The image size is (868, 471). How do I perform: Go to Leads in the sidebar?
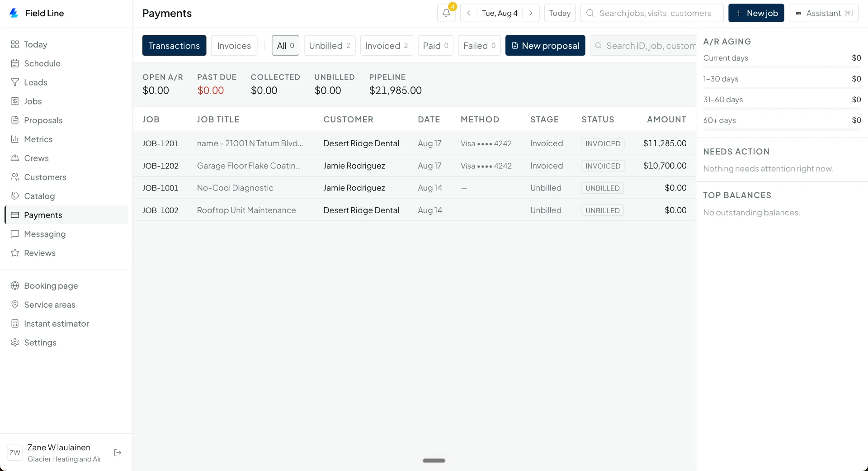coord(66,82)
